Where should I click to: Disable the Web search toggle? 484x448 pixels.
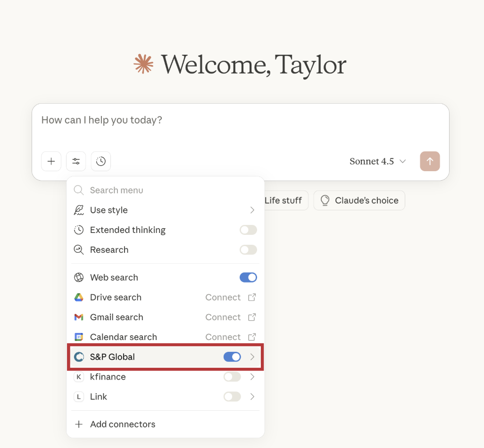248,277
